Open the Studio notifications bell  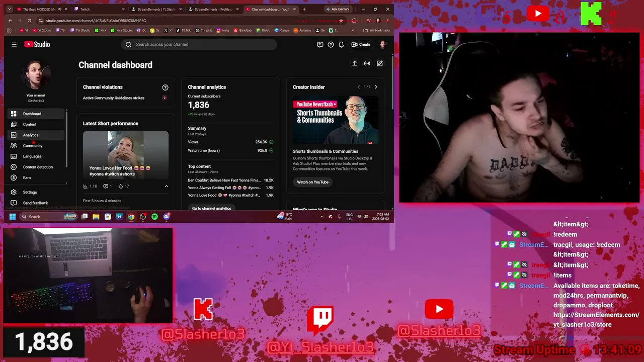tap(341, 44)
